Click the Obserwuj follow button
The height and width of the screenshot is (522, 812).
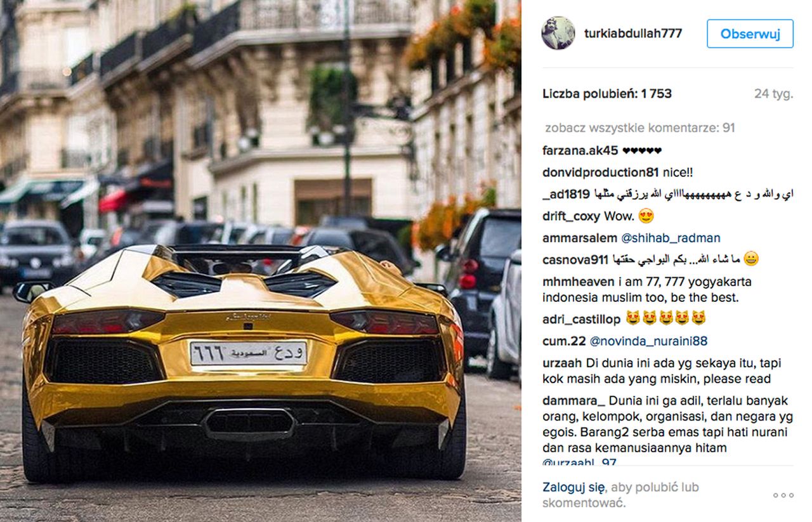pyautogui.click(x=750, y=34)
